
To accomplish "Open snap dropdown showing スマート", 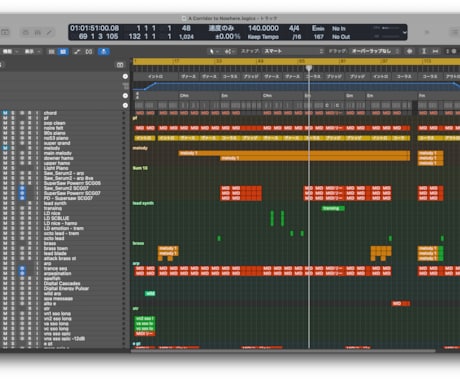I will coord(294,51).
